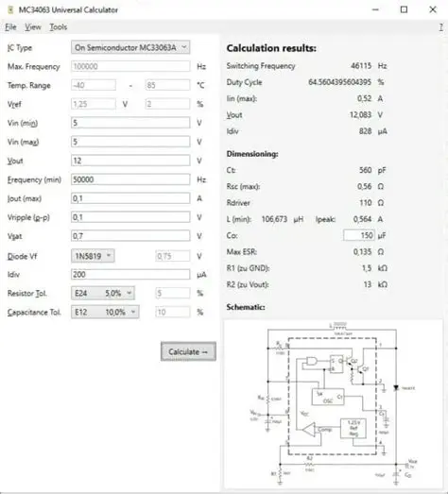Click the Iout (max) input field
The height and width of the screenshot is (494, 448).
click(x=130, y=198)
